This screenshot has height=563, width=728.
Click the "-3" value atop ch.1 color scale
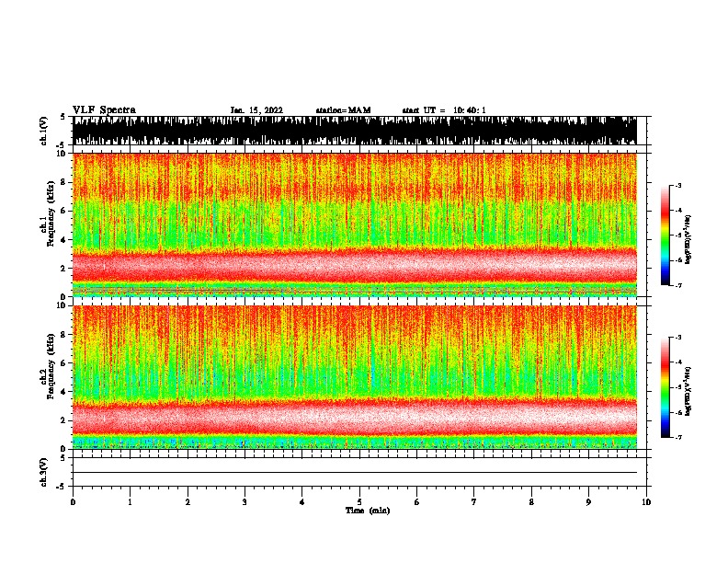tap(678, 185)
